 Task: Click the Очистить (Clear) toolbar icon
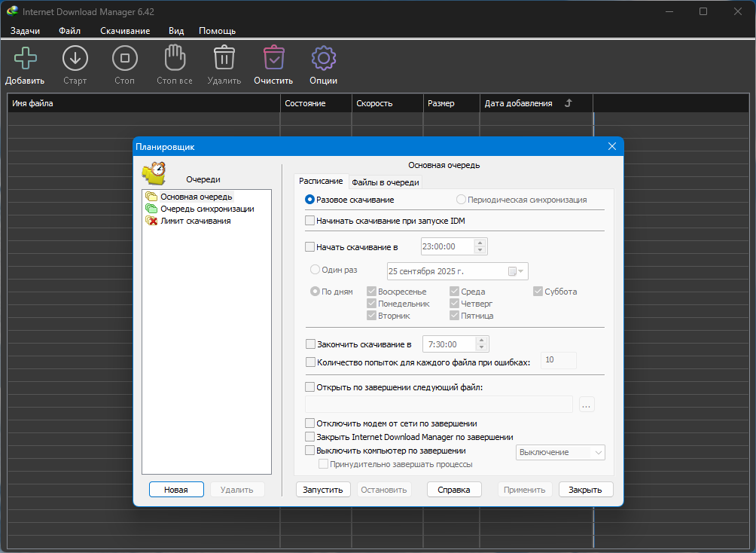273,59
